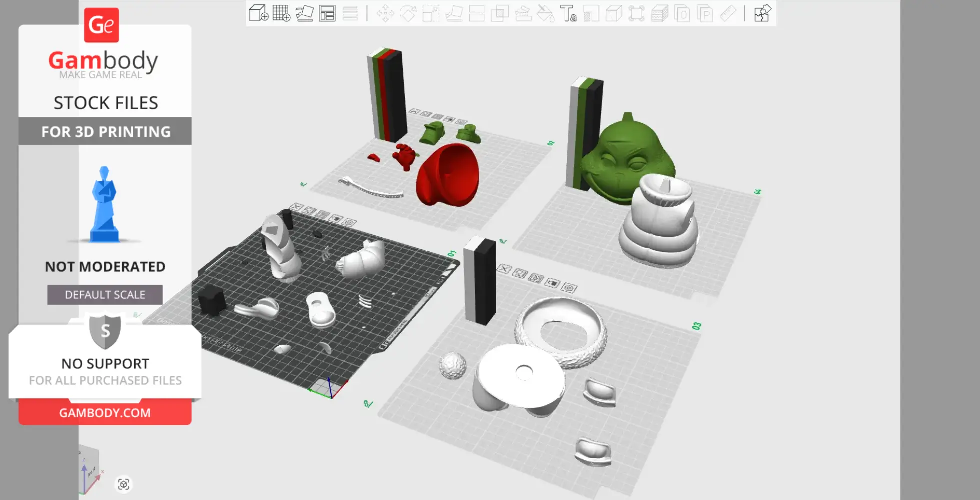Select the Rotate tool
Viewport: 980px width, 500px height.
(407, 13)
